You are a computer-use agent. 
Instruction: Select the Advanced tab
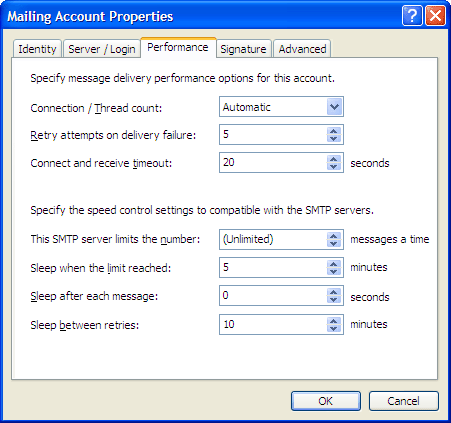pyautogui.click(x=302, y=49)
